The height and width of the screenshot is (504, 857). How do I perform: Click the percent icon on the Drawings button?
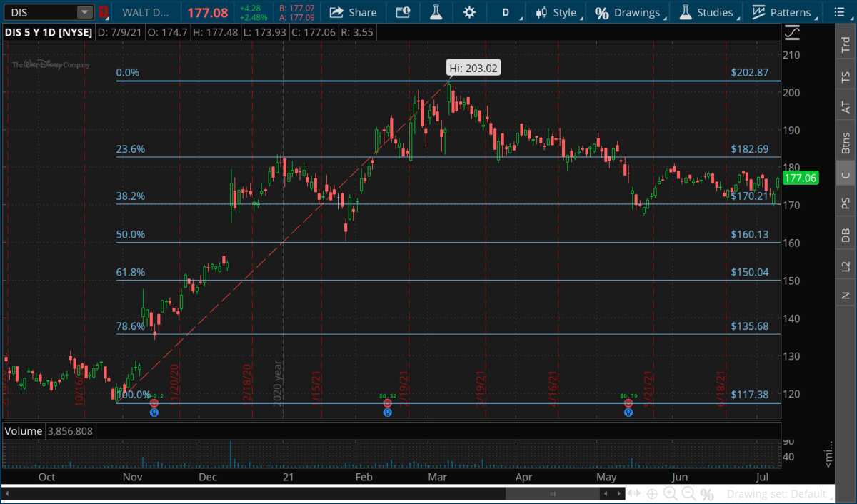coord(601,13)
